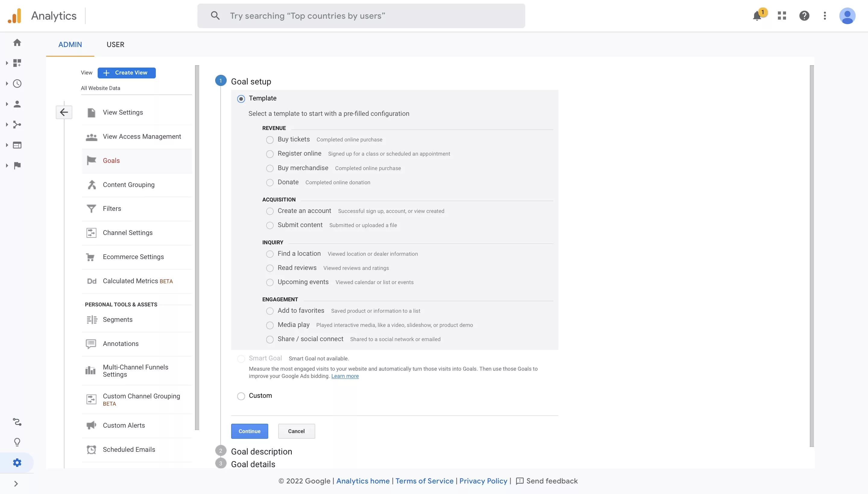Click the Home icon in left sidebar

point(17,43)
